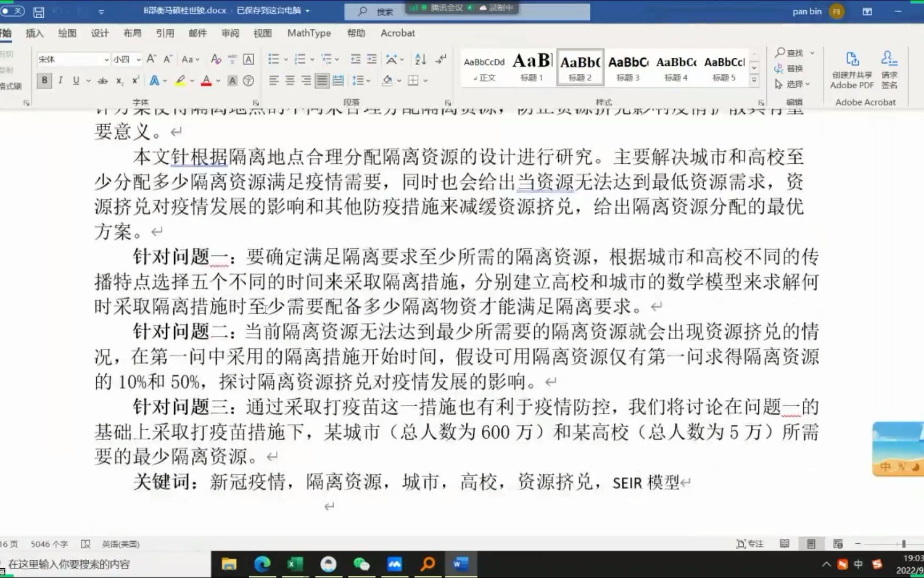Apply bold formatting to selected text
The width and height of the screenshot is (924, 578).
(44, 81)
